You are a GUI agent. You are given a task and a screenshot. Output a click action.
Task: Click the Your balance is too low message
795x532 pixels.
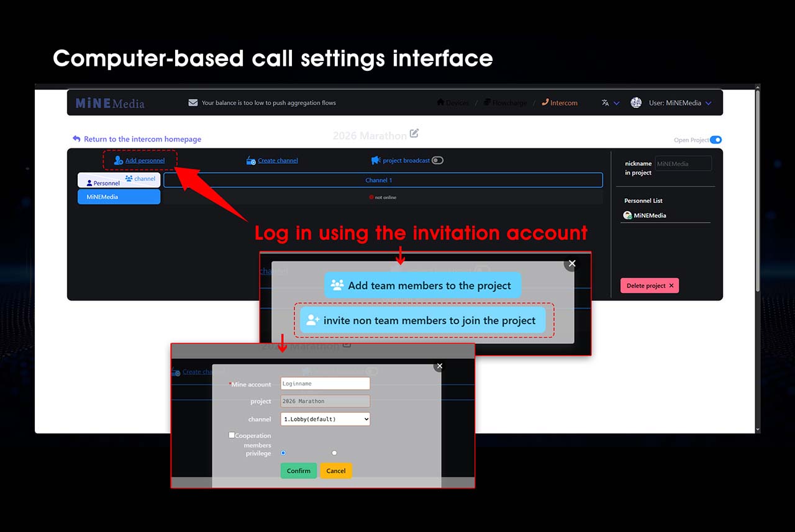coord(269,103)
